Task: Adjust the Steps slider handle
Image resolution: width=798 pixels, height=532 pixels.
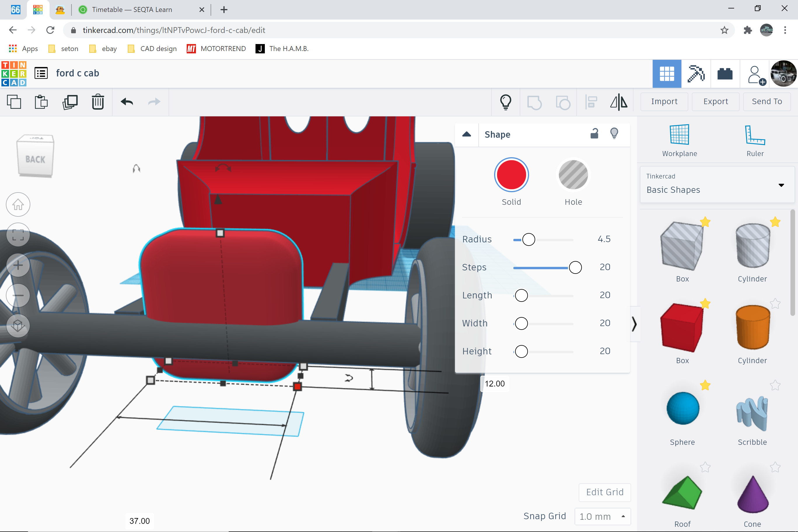Action: pyautogui.click(x=575, y=267)
